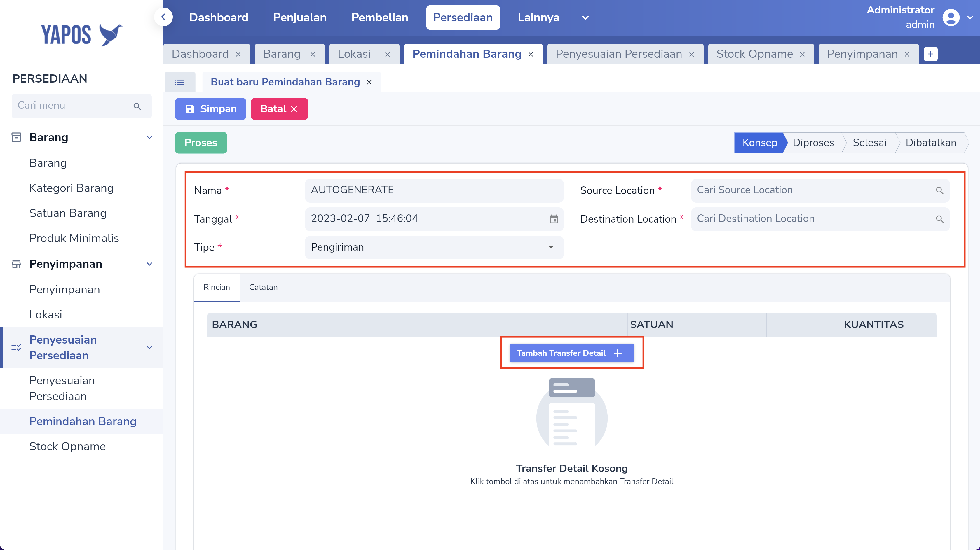
Task: Collapse the Penyimpanan sidebar group
Action: [149, 264]
